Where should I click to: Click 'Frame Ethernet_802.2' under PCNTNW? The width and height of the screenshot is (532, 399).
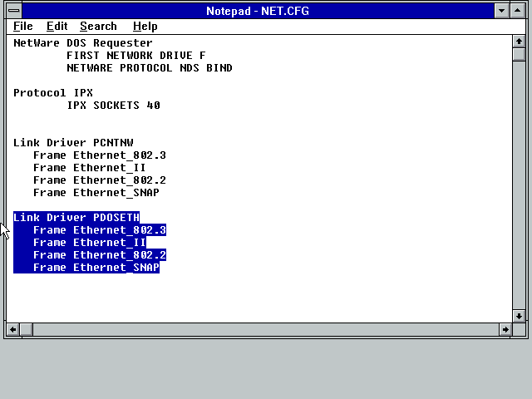(100, 180)
